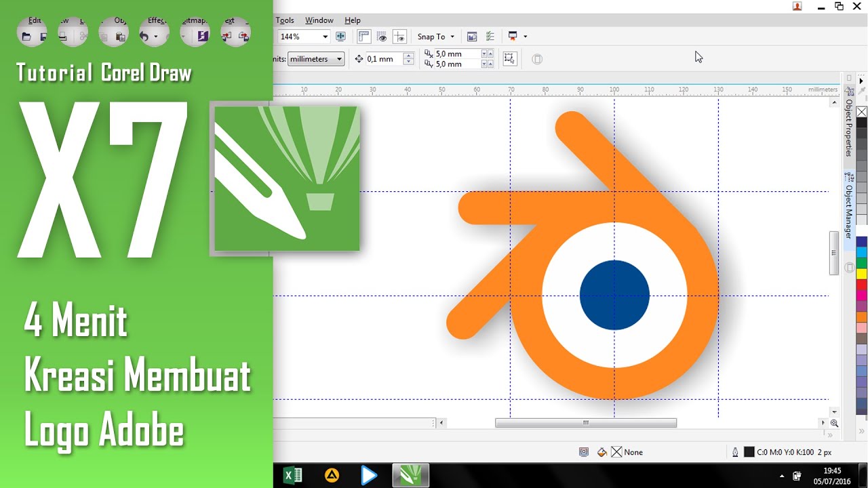Screen dimensions: 868x488
Task: Open the Tools menu
Action: [285, 20]
